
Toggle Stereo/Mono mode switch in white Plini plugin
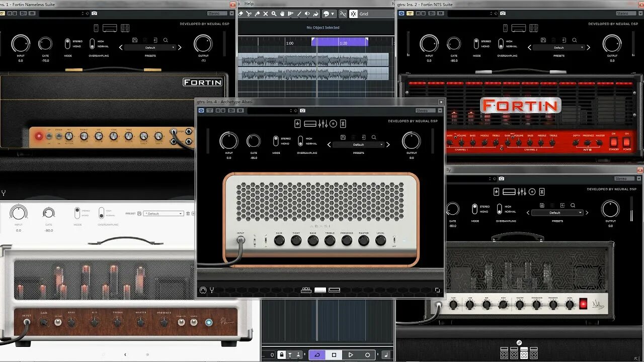click(x=77, y=213)
